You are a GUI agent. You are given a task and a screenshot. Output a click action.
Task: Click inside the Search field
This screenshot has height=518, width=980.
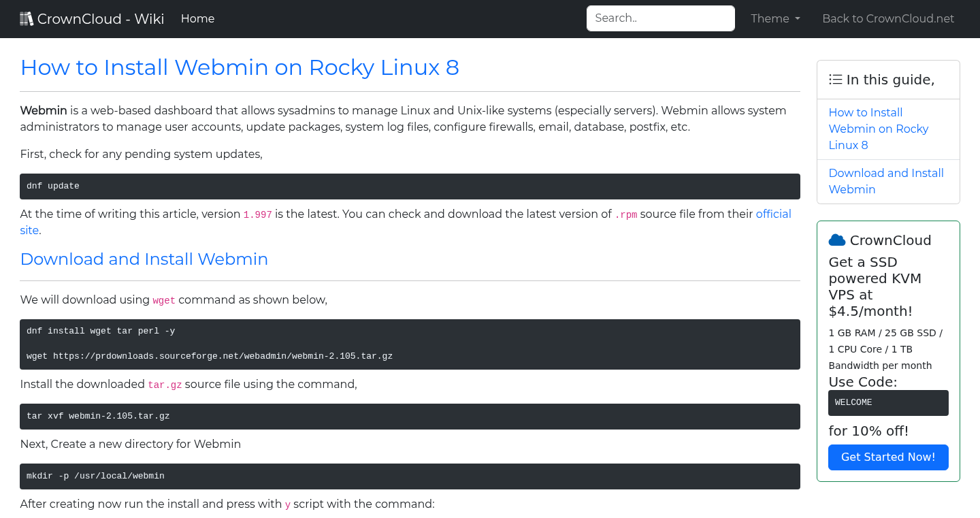coord(660,18)
